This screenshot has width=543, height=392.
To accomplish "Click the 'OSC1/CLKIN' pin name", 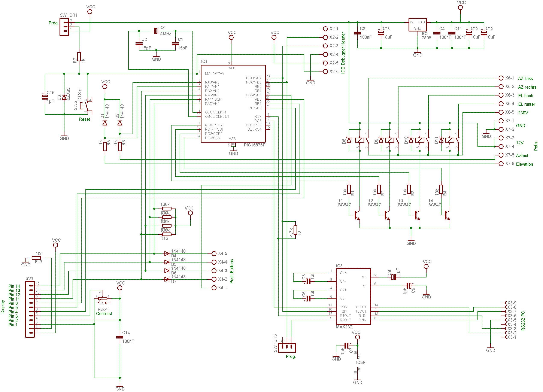I will pos(215,112).
